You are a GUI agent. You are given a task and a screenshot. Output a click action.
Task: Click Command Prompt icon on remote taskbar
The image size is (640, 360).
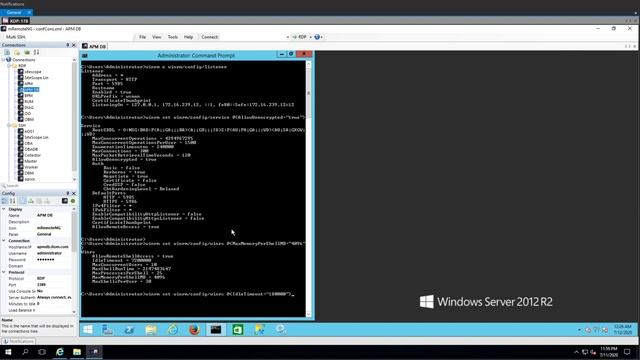pos(216,329)
